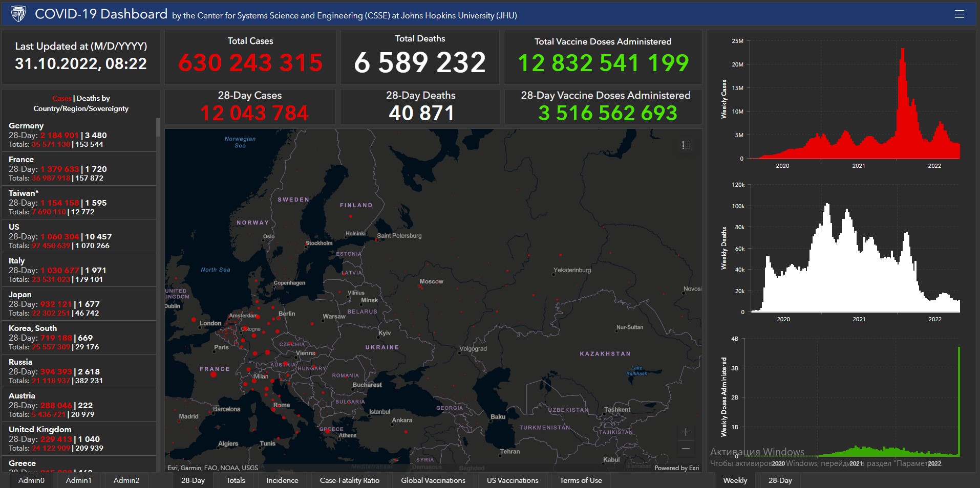Image resolution: width=980 pixels, height=488 pixels.
Task: Zoom out on the map with minus button
Action: coord(686,449)
